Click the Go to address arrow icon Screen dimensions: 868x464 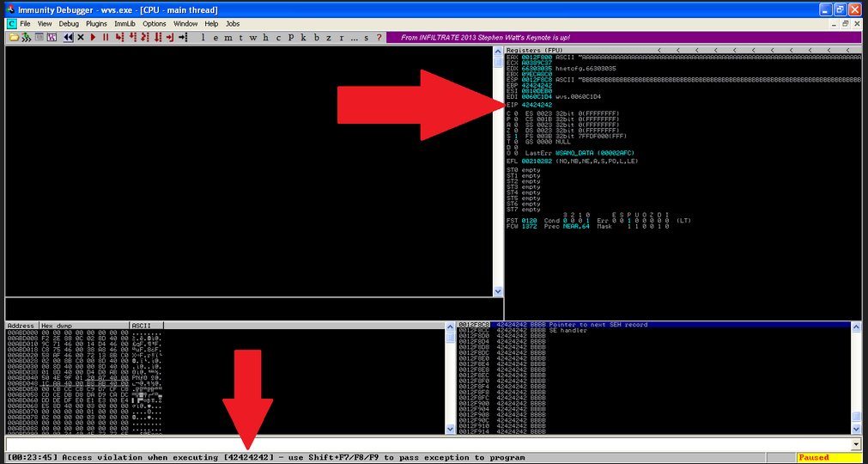pyautogui.click(x=182, y=38)
